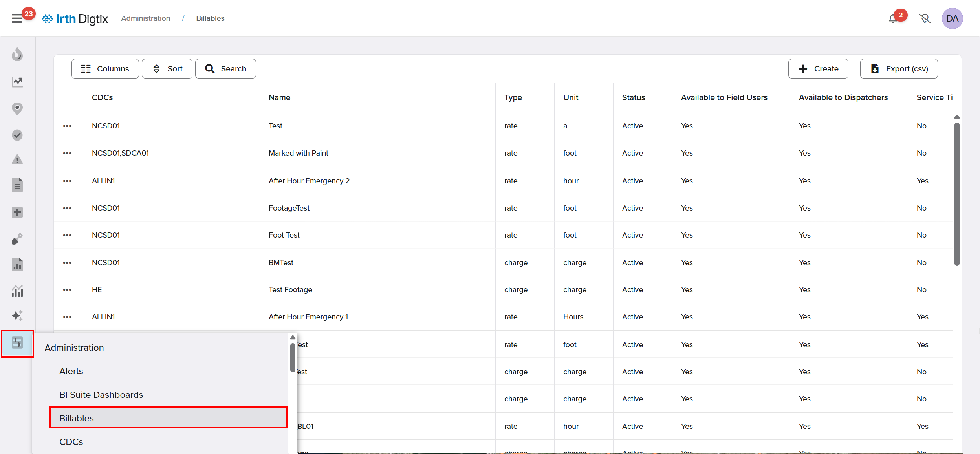Viewport: 980px width, 454px height.
Task: Click the Create button
Action: (818, 69)
